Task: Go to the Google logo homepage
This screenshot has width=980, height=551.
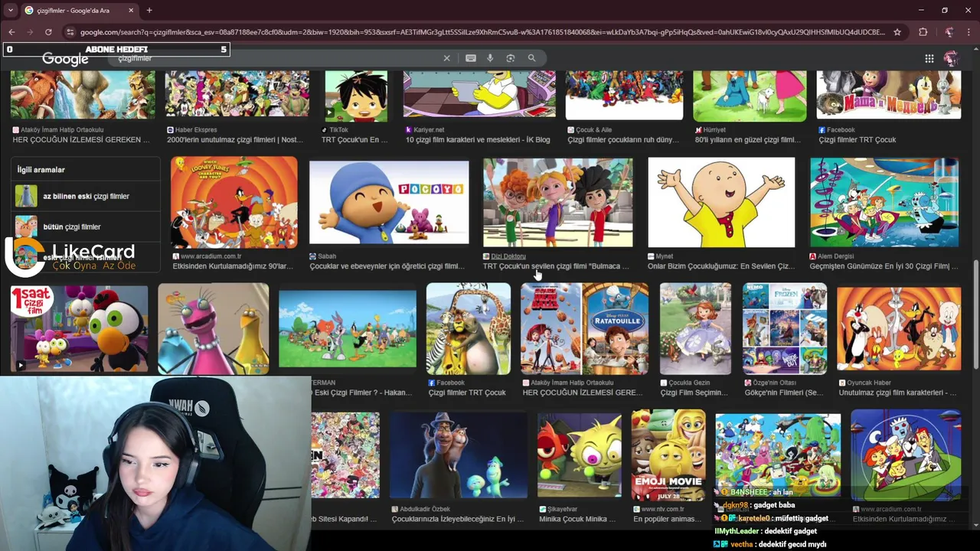Action: (x=65, y=59)
